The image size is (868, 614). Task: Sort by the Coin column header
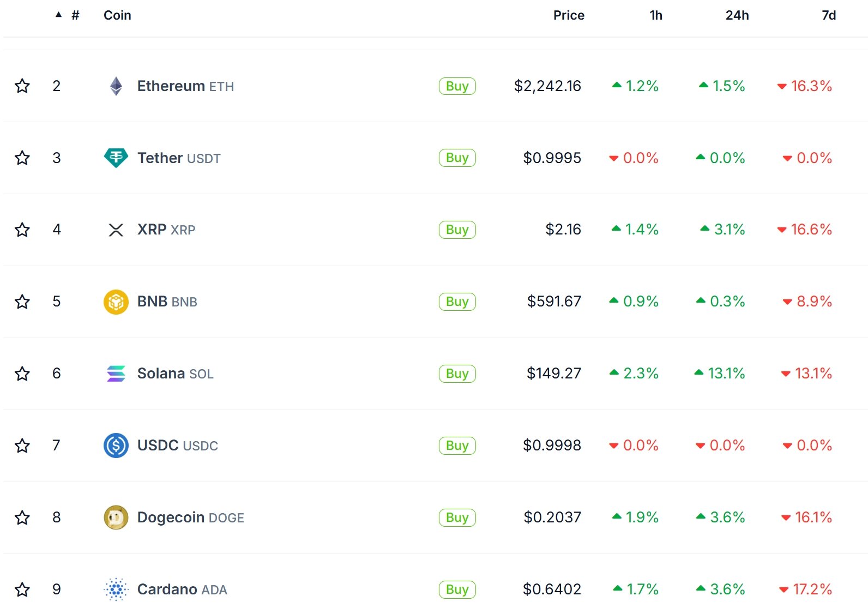coord(117,15)
